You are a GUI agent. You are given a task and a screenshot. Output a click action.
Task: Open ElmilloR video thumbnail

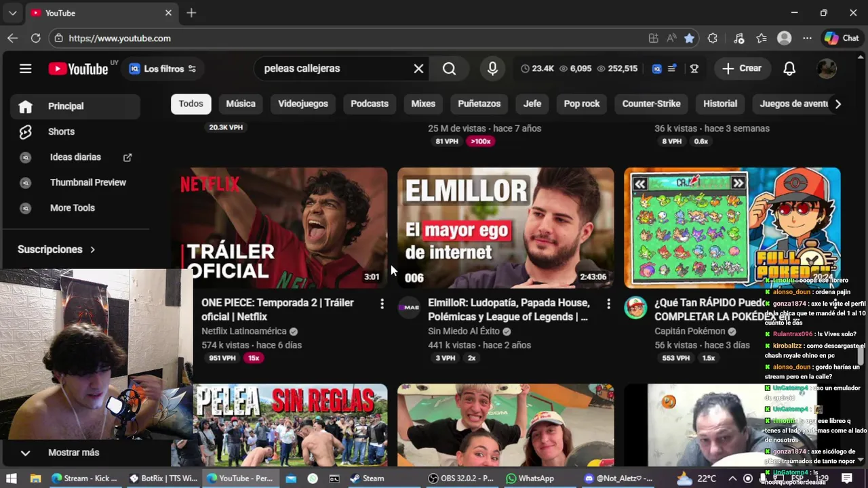click(505, 228)
